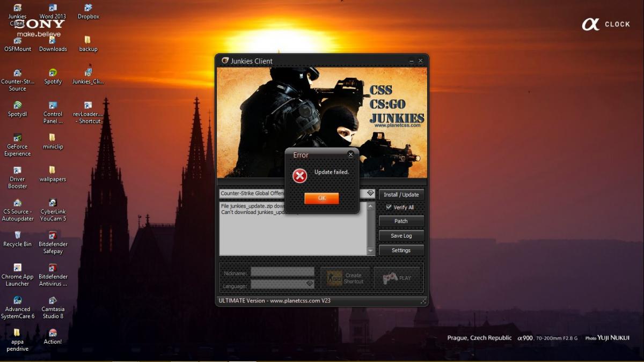Click the log scrollbar up arrow
The image size is (644, 362).
(370, 206)
